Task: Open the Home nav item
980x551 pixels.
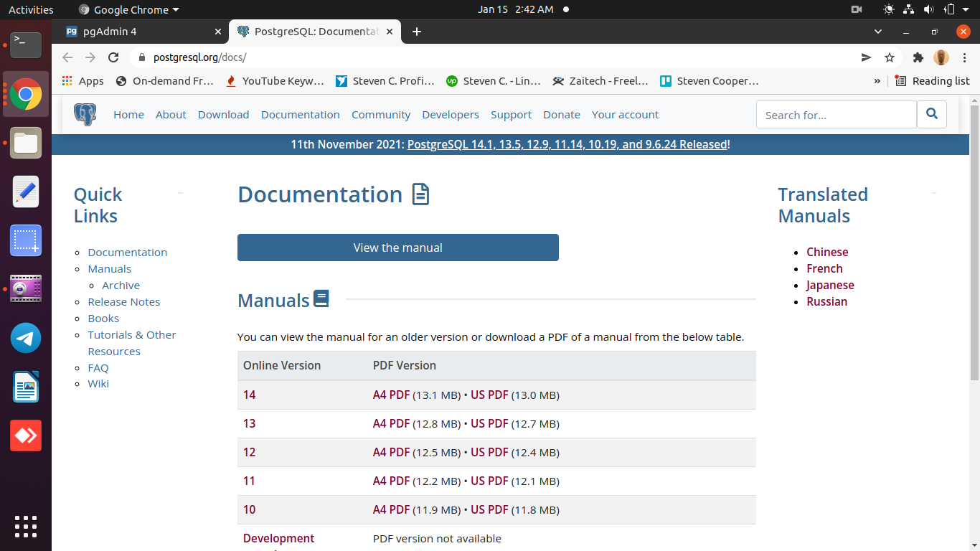Action: (x=128, y=115)
